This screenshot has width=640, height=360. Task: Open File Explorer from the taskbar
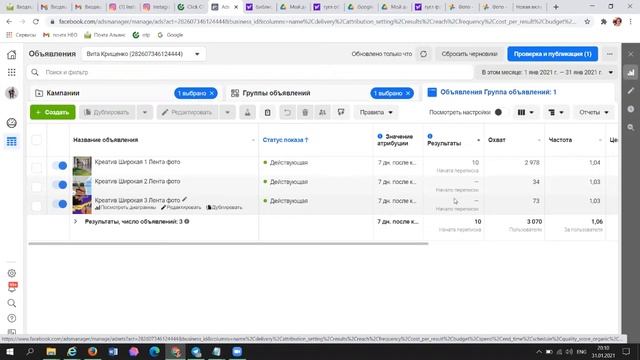tap(51, 351)
